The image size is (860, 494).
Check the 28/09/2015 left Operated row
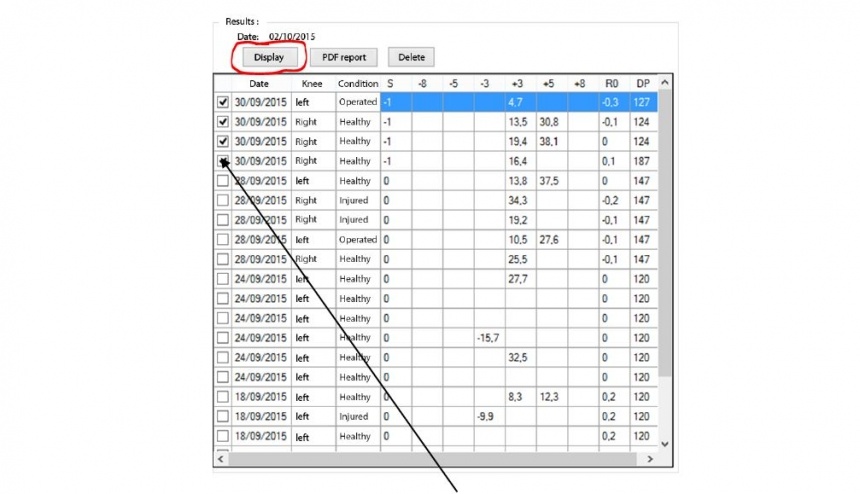pyautogui.click(x=222, y=240)
